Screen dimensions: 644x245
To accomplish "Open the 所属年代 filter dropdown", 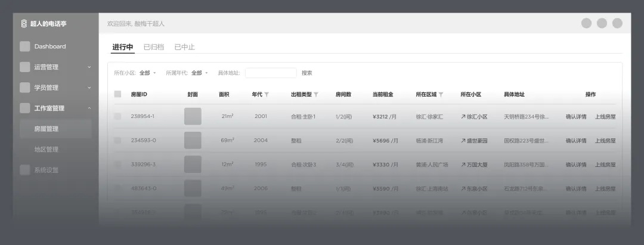I will [x=200, y=73].
